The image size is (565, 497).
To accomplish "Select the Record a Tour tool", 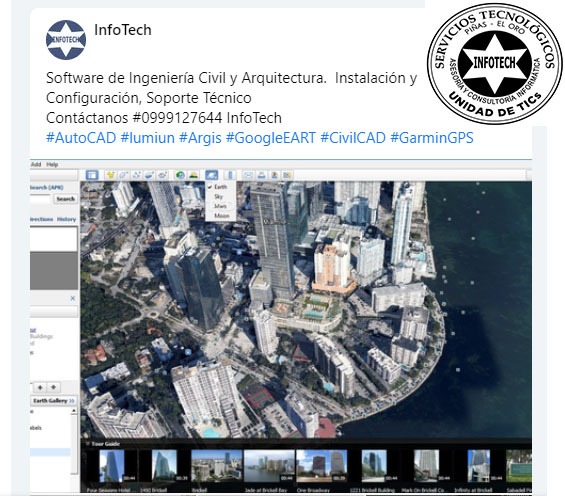I will pos(163,175).
